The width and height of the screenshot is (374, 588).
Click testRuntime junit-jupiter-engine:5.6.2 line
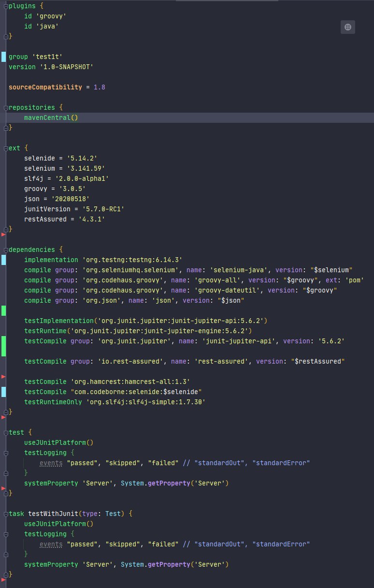pos(138,331)
